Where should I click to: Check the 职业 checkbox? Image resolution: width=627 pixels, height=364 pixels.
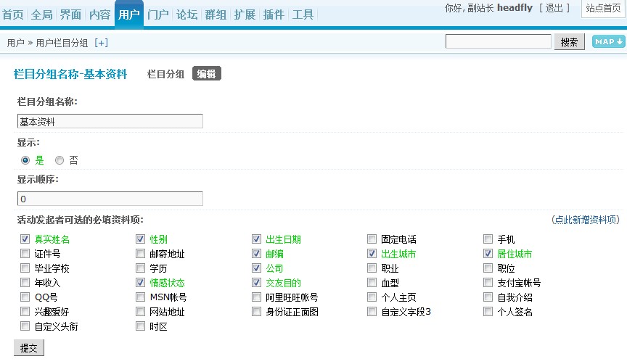(x=372, y=268)
